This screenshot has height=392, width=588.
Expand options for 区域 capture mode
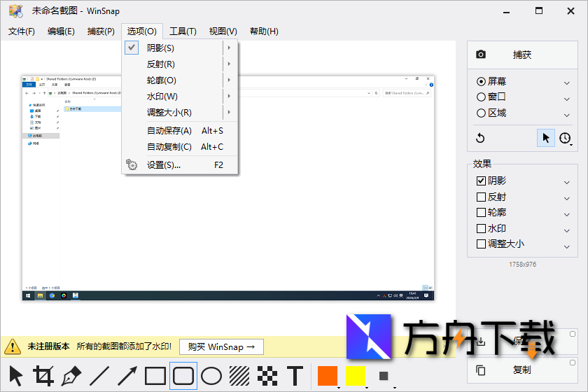click(566, 115)
